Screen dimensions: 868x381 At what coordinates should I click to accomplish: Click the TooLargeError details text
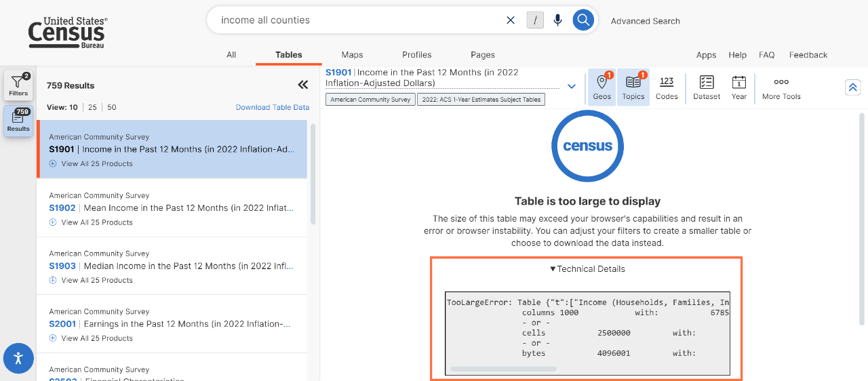click(x=587, y=328)
